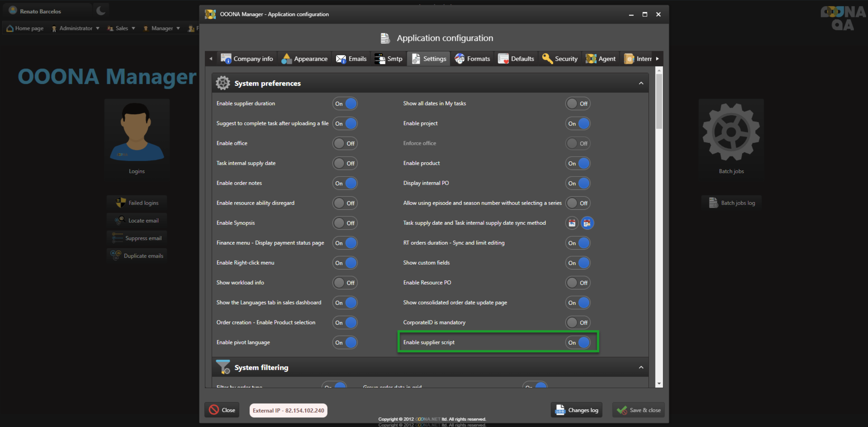Select the first calendar sync method icon
Viewport: 868px width, 427px height.
tap(572, 223)
